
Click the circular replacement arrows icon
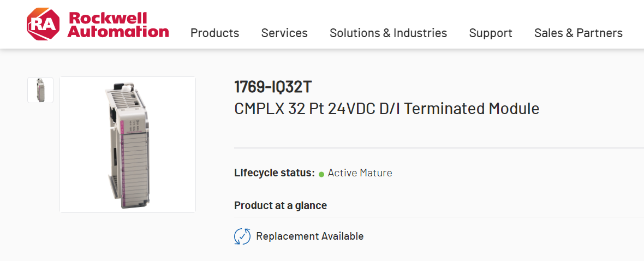242,236
